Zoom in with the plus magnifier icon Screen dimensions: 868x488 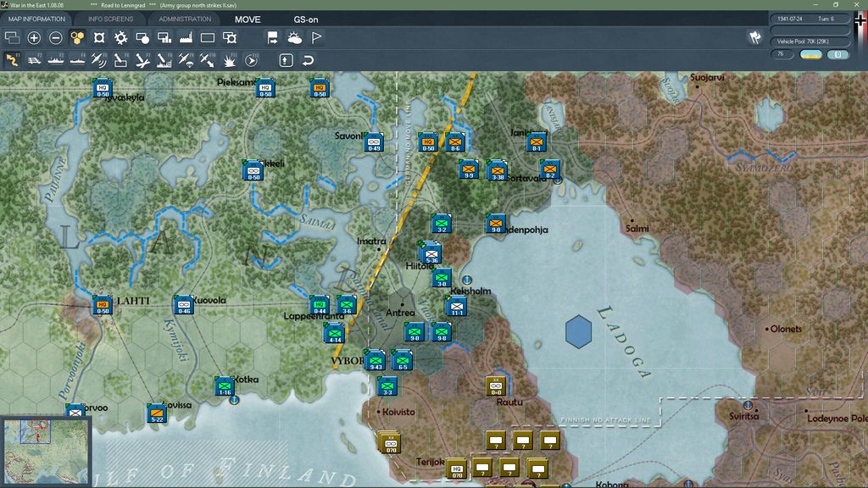pos(34,37)
